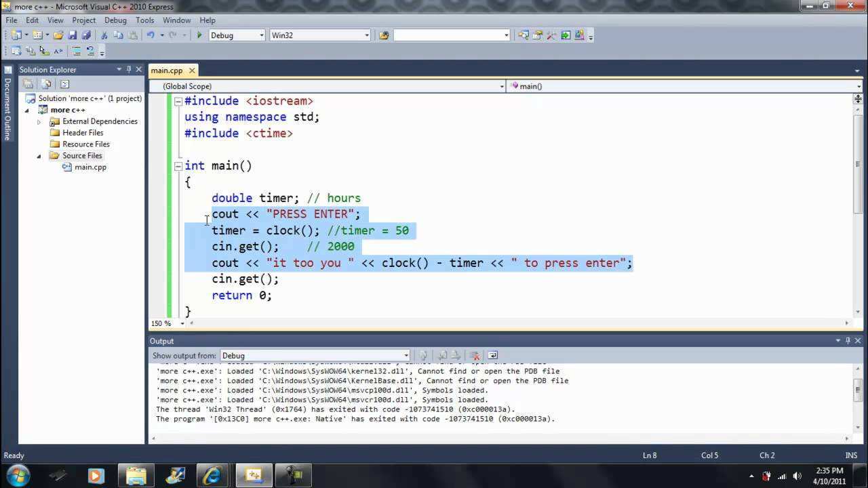This screenshot has width=868, height=488.
Task: Click the Undo arrow icon
Action: point(151,35)
